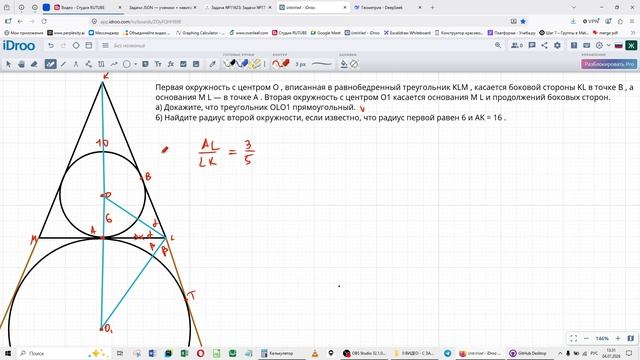Screen dimensions: 640x360
Task: Choose the blue marker preset pen
Action: (243, 64)
